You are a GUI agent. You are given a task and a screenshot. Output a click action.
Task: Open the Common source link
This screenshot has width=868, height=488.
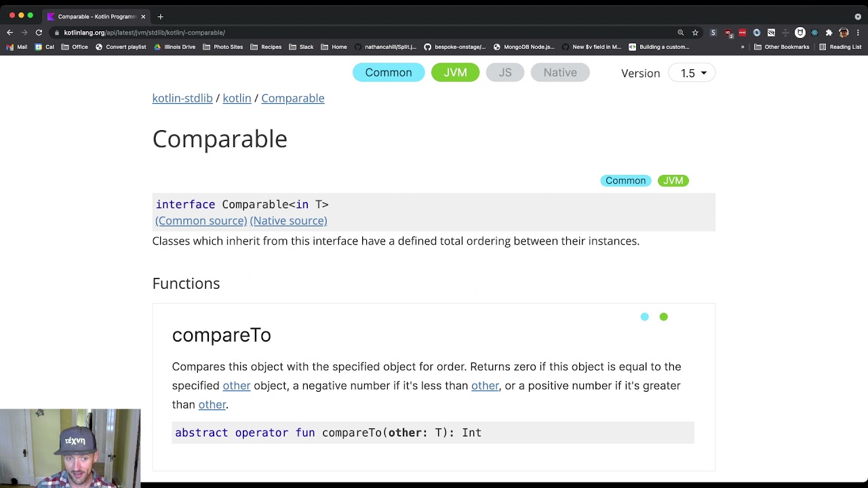click(201, 220)
